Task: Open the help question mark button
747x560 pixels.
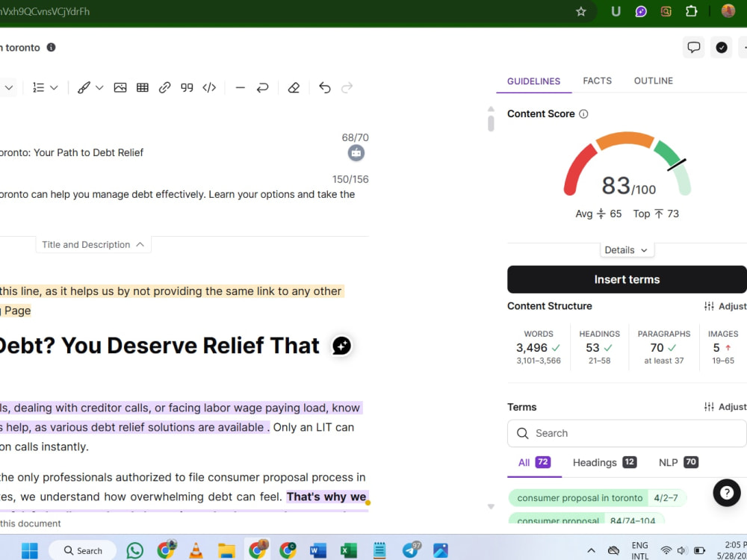Action: (727, 493)
